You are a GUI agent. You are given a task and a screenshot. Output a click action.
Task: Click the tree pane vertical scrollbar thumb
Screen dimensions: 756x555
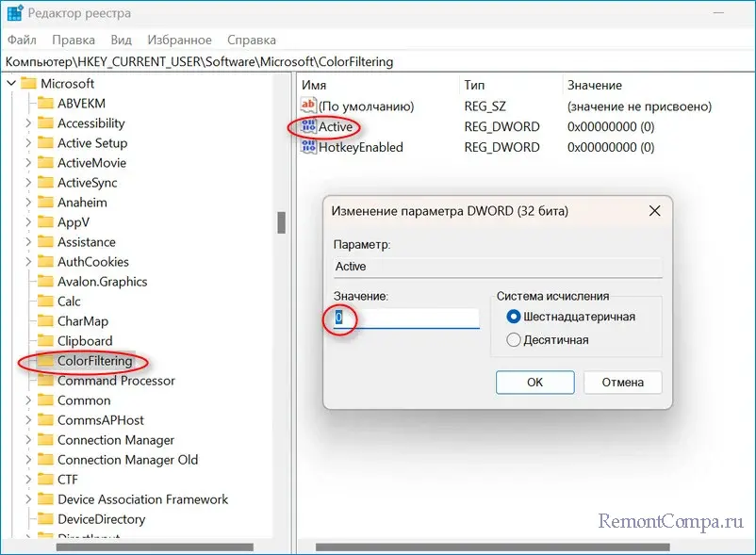point(280,221)
